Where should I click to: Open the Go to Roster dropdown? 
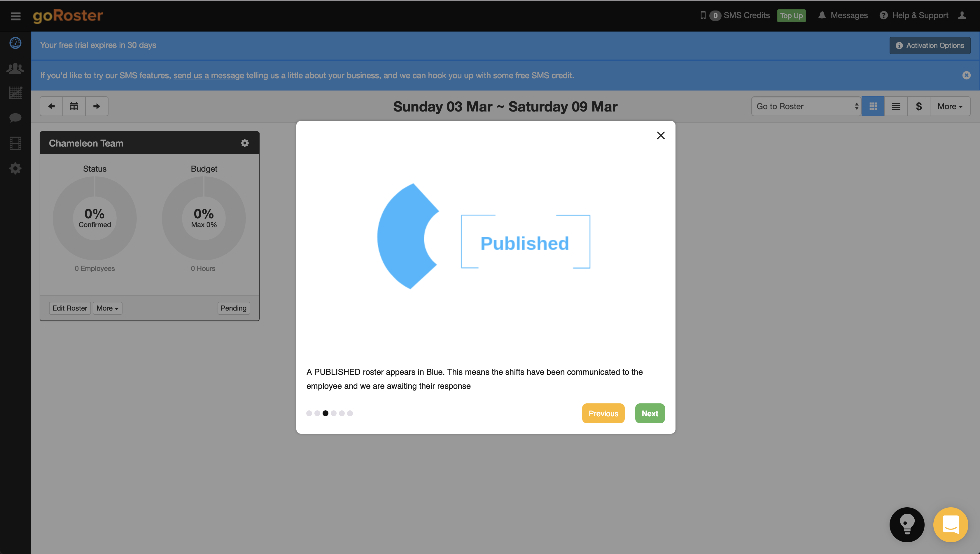coord(806,106)
